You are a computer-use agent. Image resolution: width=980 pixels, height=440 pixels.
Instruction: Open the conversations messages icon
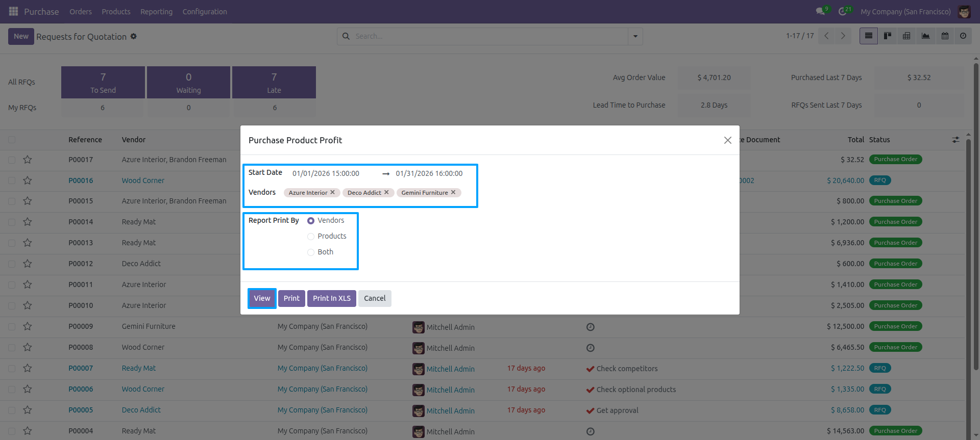pos(821,11)
